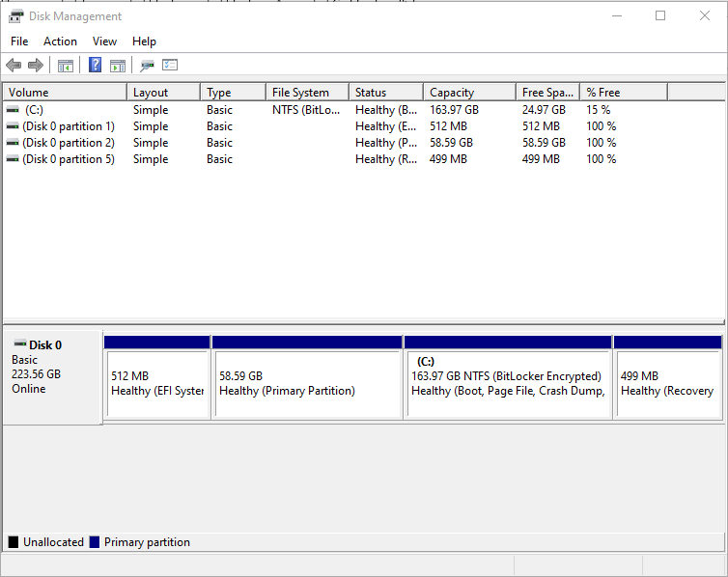This screenshot has height=577, width=728.
Task: Sort by the Volume column header
Action: coord(65,93)
